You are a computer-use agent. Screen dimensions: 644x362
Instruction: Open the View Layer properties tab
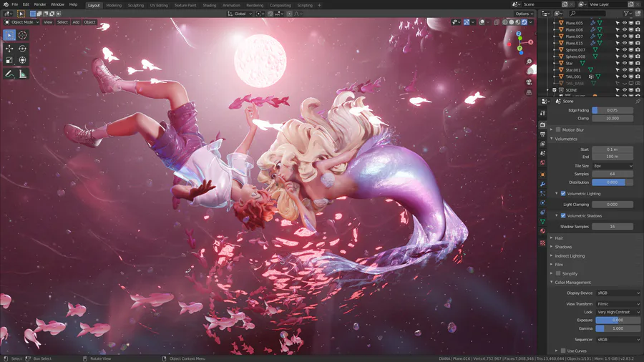point(542,144)
